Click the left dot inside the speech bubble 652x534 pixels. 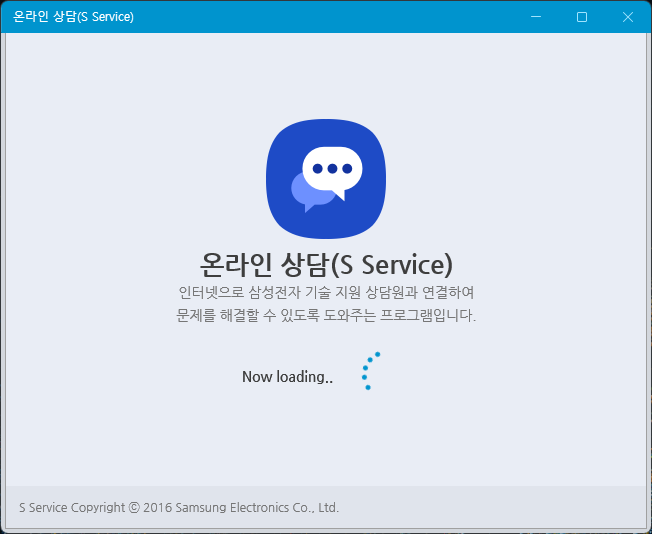pos(317,168)
